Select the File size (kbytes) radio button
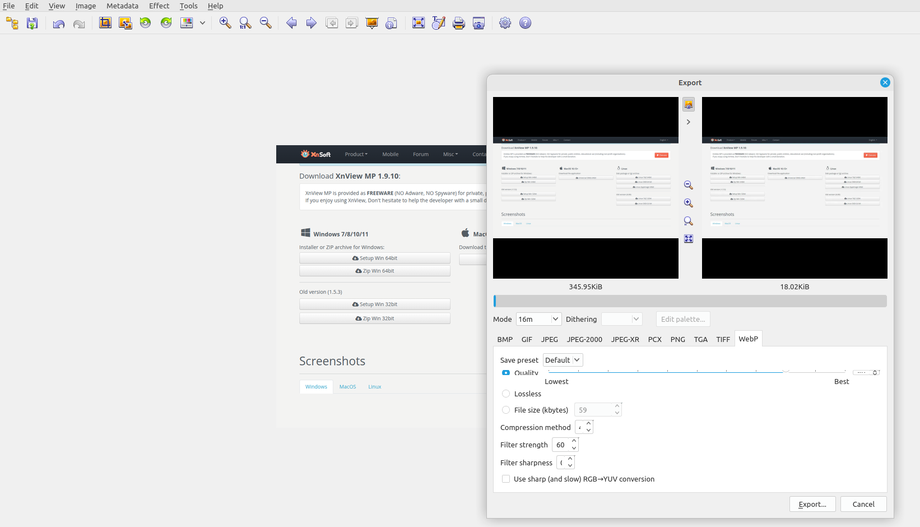 coord(506,410)
